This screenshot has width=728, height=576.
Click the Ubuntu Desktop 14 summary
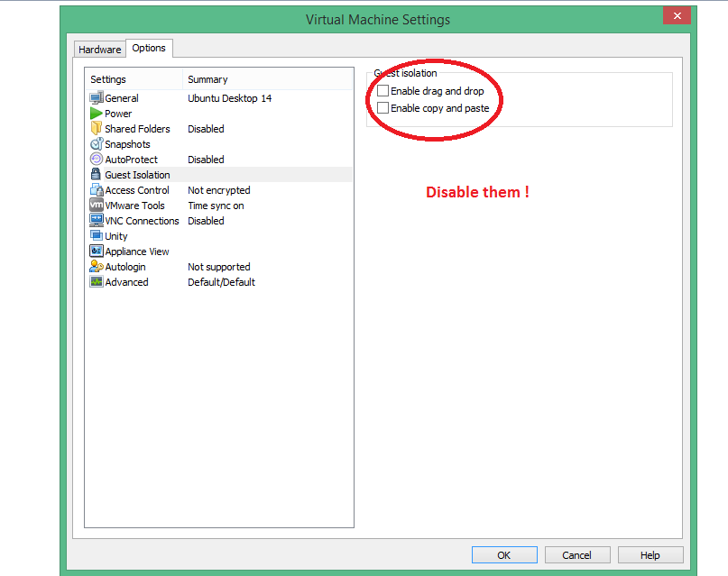point(230,98)
